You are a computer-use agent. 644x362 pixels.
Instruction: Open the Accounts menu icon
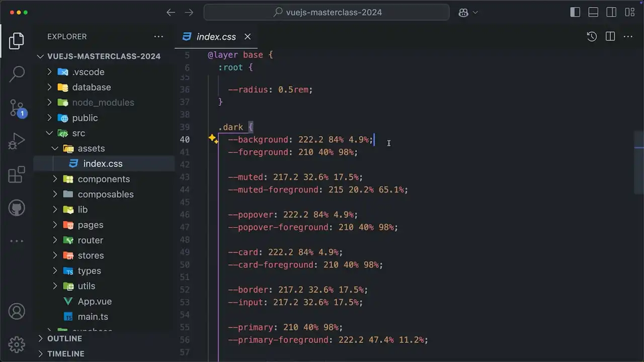(x=17, y=311)
